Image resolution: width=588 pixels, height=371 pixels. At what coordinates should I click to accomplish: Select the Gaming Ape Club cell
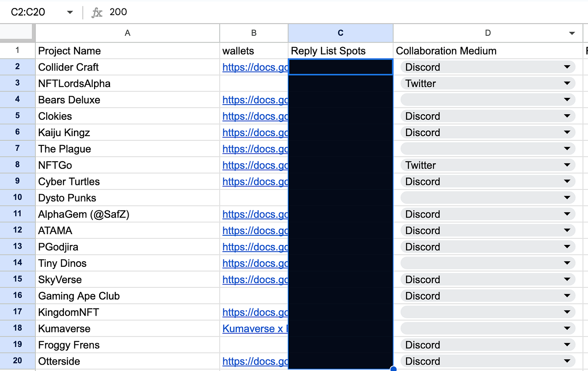pyautogui.click(x=128, y=296)
